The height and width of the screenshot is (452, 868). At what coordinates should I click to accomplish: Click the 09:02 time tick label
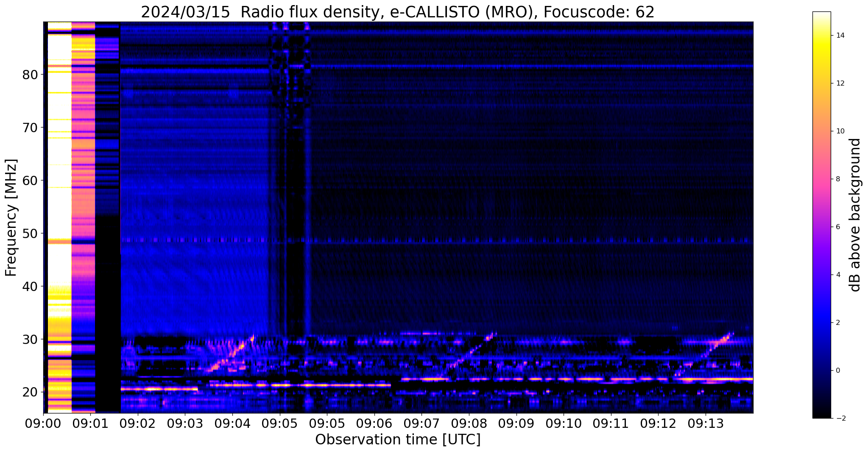pos(138,424)
